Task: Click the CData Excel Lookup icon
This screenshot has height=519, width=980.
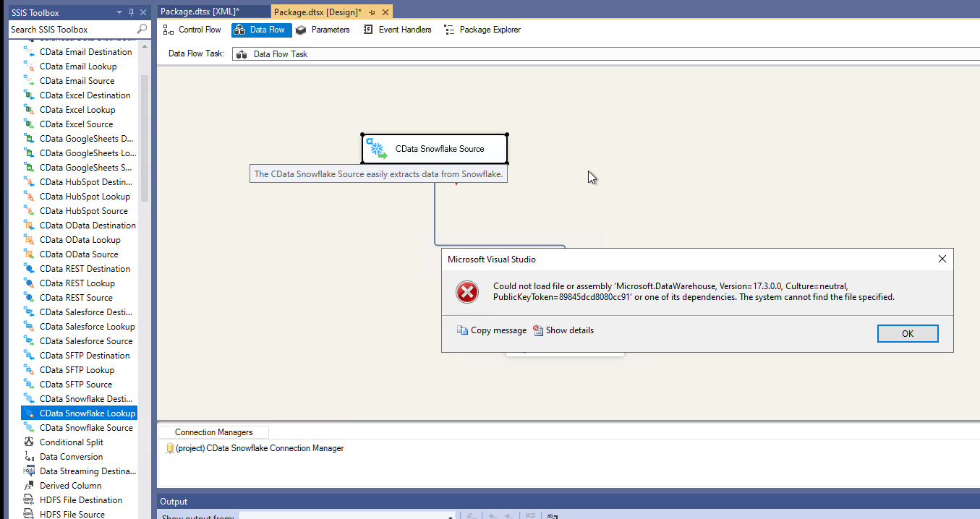Action: tap(29, 110)
